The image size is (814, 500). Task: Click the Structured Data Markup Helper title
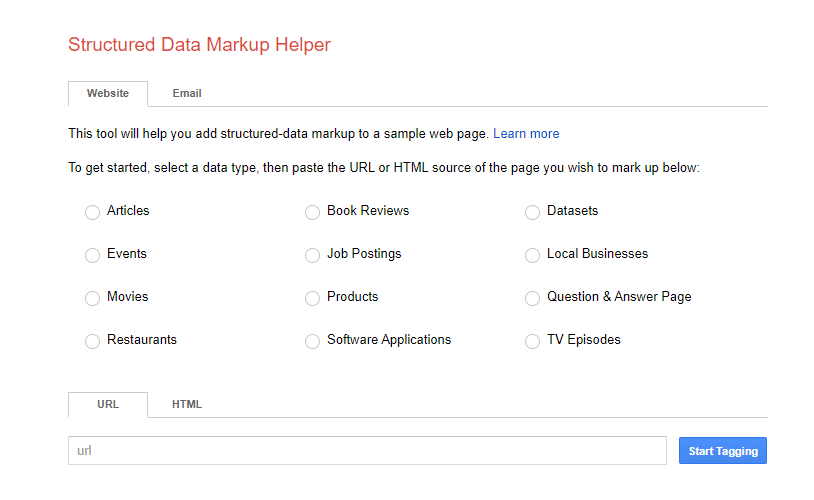[199, 45]
